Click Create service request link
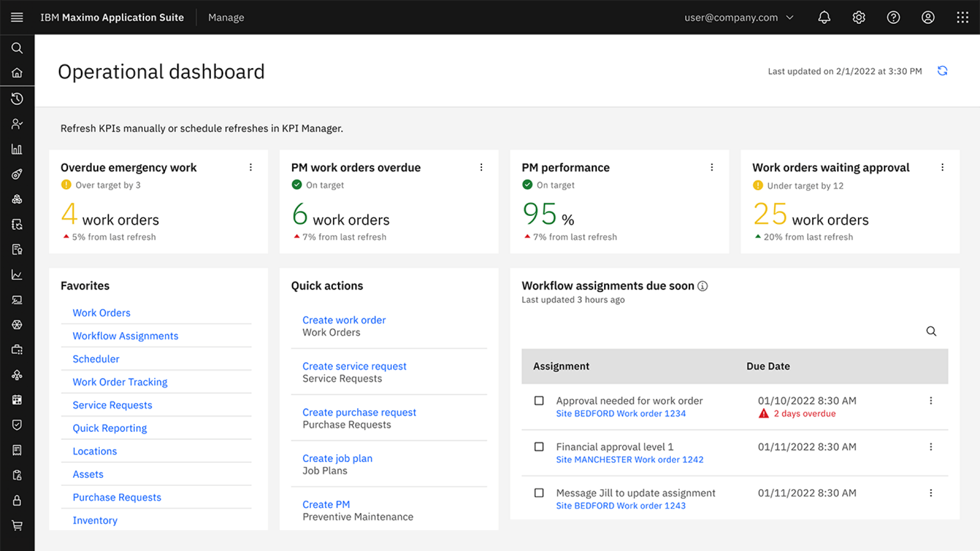 click(354, 366)
